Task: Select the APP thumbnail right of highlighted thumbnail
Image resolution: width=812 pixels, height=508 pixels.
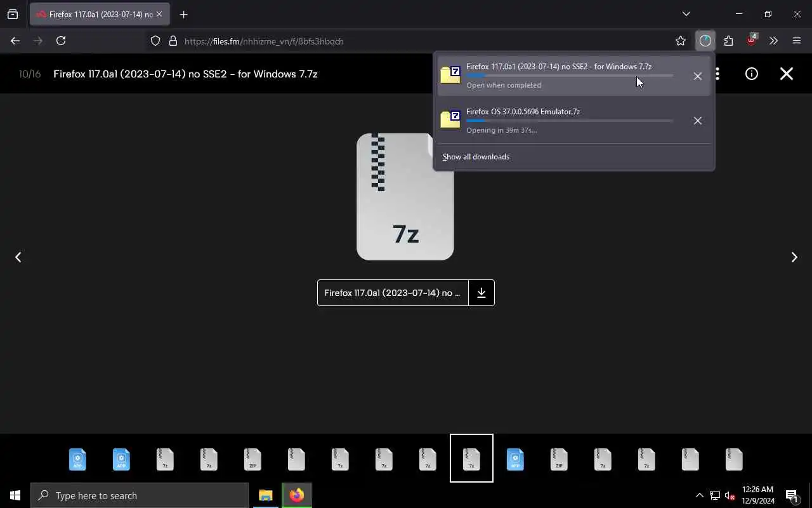Action: coord(515,459)
